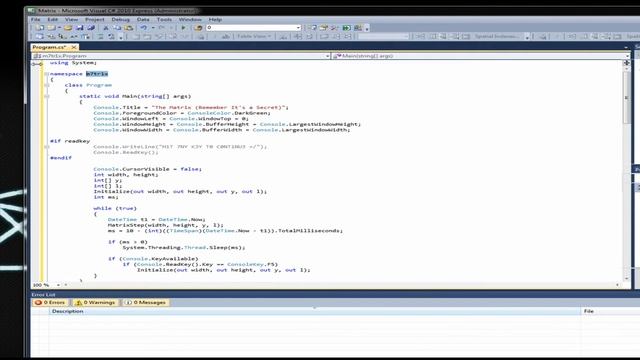
Task: Toggle the 0 Warnings filter
Action: 95,302
